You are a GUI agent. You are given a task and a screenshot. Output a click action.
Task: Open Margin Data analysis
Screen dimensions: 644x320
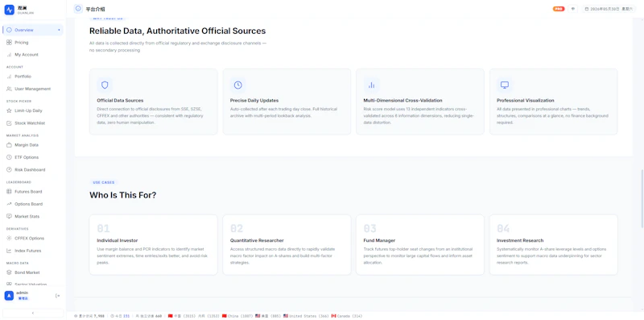pos(33,145)
